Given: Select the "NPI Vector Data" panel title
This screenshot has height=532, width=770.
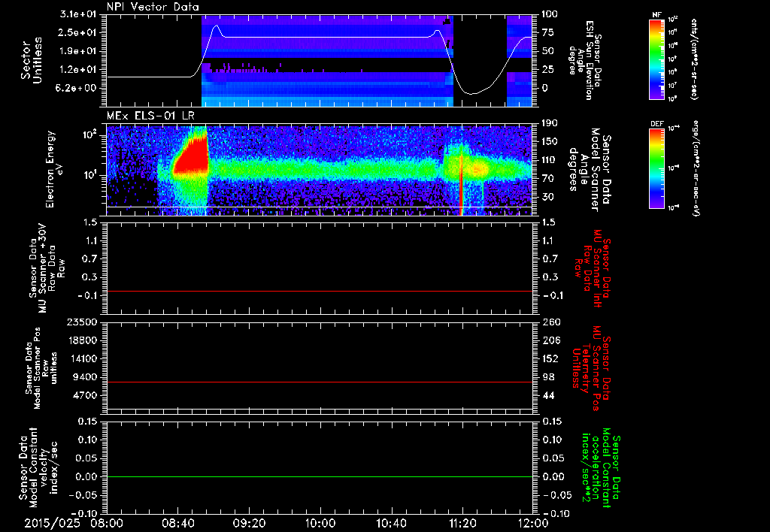Looking at the screenshot, I should pos(153,8).
